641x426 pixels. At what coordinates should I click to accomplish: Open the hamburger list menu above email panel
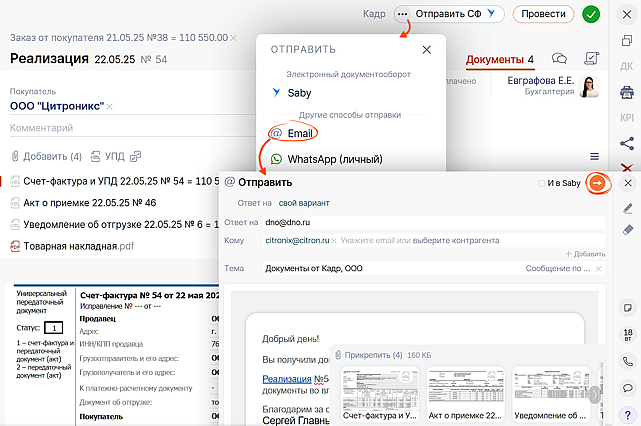point(594,157)
